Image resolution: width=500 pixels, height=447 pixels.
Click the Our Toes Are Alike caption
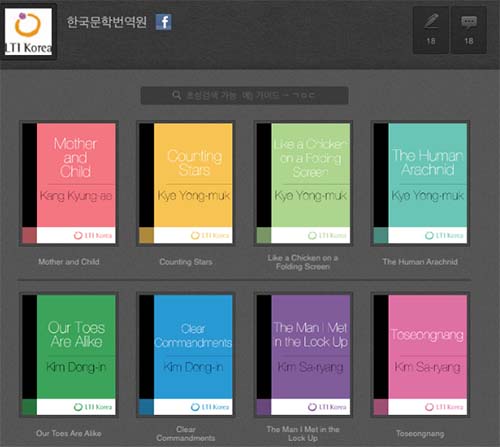click(69, 433)
